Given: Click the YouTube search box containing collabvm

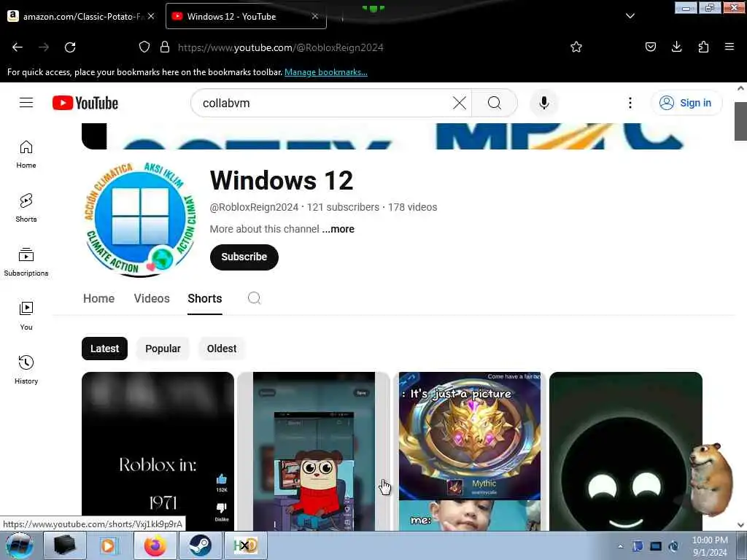Looking at the screenshot, I should click(324, 103).
